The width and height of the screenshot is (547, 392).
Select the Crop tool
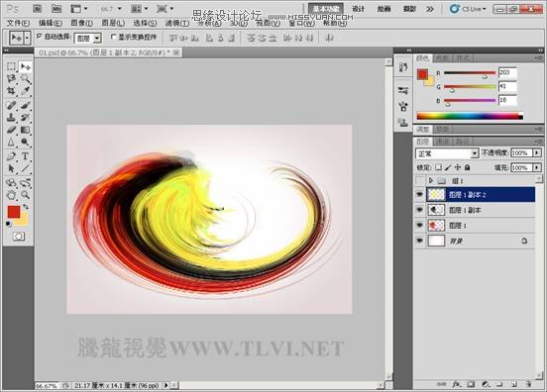11,91
